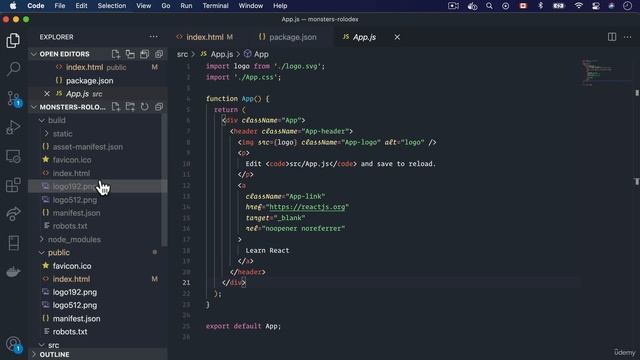Open the Run menu

coord(186,6)
